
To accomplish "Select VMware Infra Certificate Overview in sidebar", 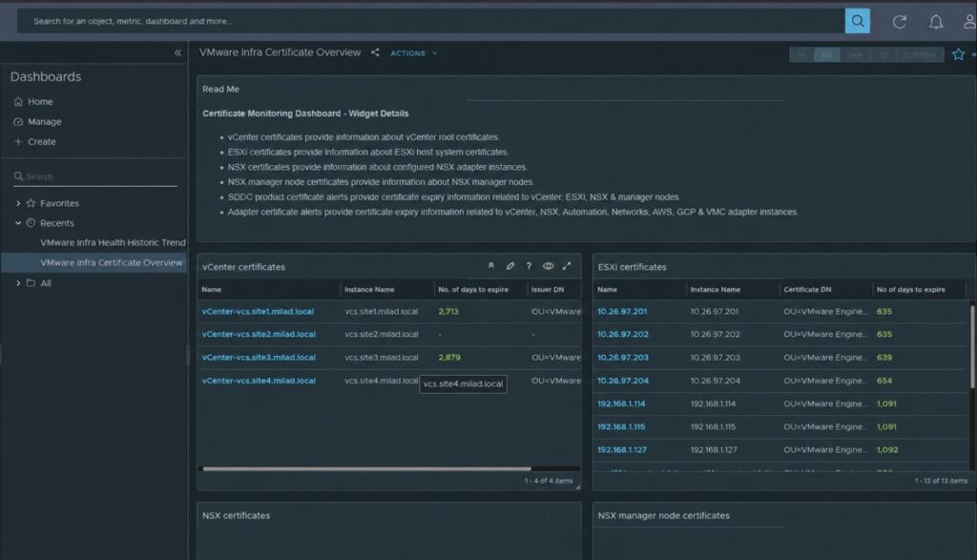I will pos(112,263).
